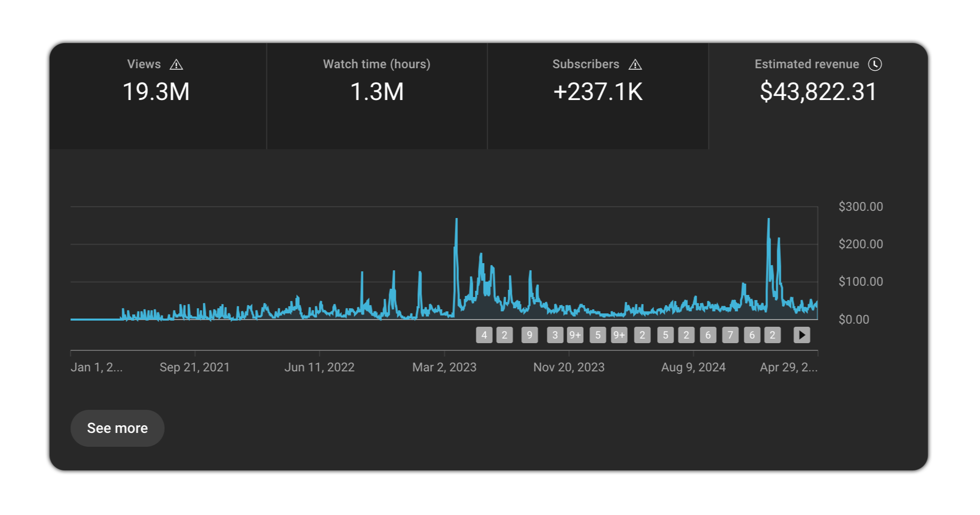This screenshot has height=515, width=980.
Task: Click the "Sep 21, 2021" date label
Action: pyautogui.click(x=195, y=367)
